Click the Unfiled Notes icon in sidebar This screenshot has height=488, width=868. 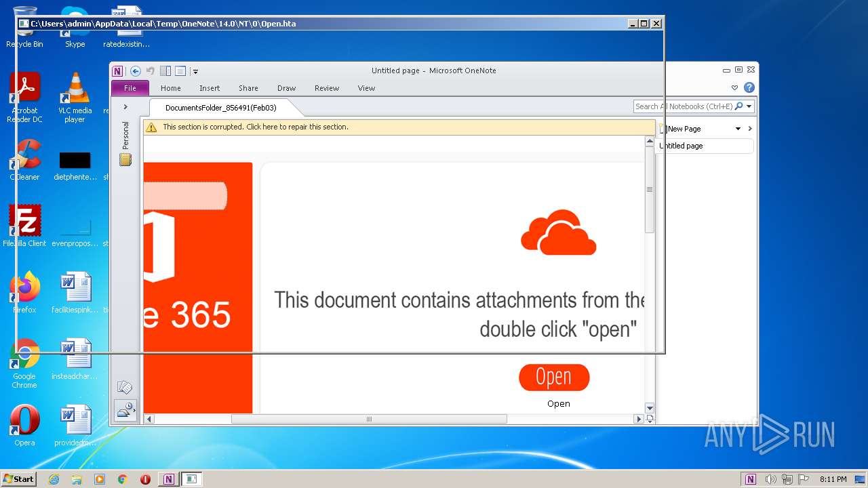point(125,387)
